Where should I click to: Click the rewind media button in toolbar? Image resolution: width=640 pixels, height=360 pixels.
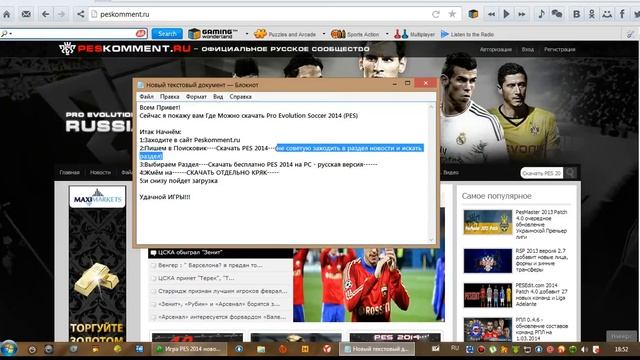(491, 14)
